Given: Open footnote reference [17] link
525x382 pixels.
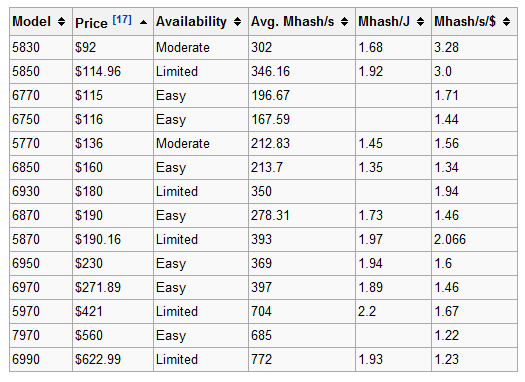Looking at the screenshot, I should (122, 20).
